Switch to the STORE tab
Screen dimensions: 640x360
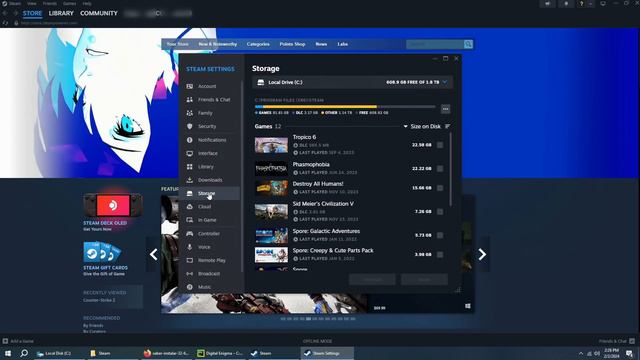32,13
